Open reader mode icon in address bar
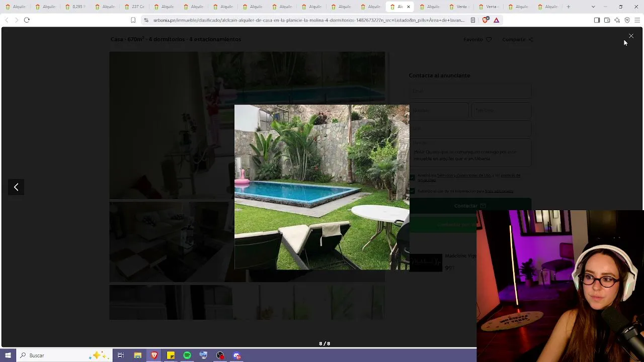The height and width of the screenshot is (362, 644). click(x=473, y=20)
